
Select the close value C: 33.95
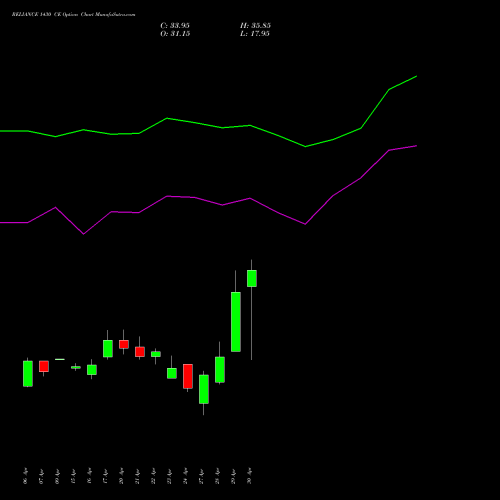click(x=175, y=26)
